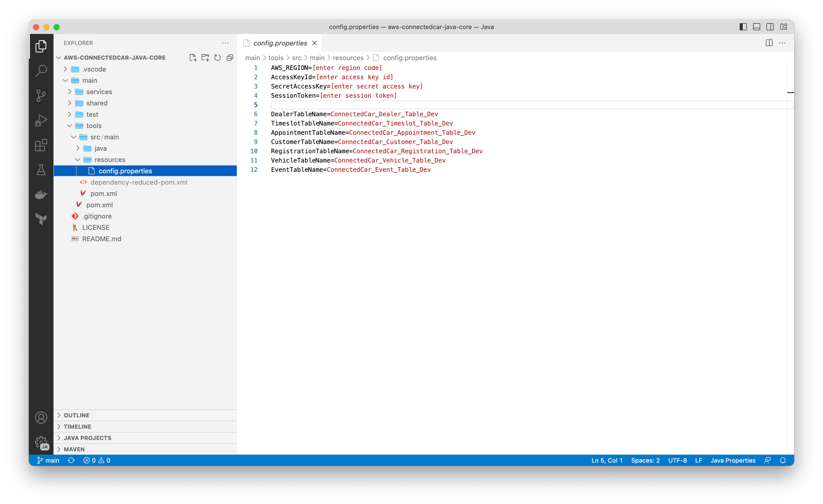This screenshot has width=823, height=504.
Task: Expand the MAVEN section
Action: point(145,449)
